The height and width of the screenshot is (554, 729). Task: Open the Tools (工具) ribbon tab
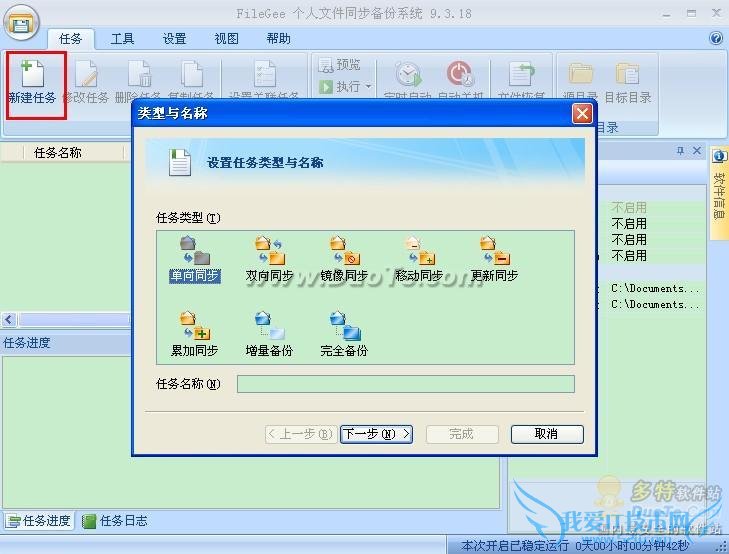[x=122, y=39]
